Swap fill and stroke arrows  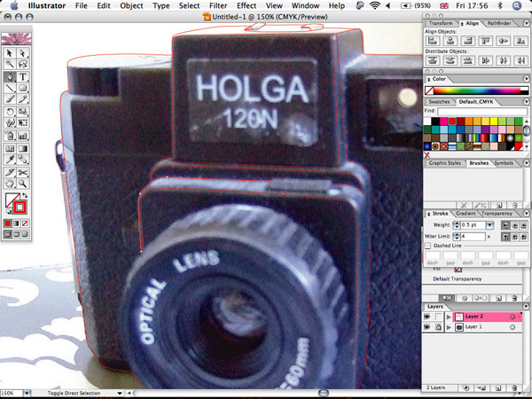pos(25,195)
